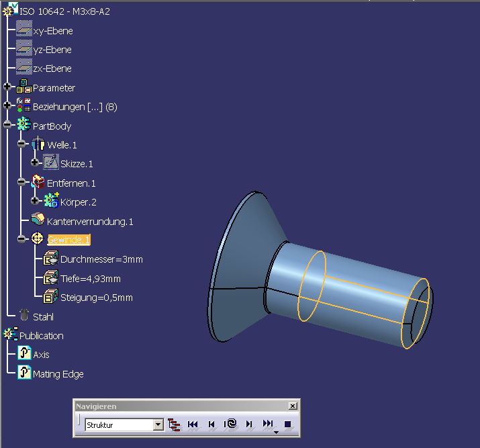The width and height of the screenshot is (480, 448).
Task: Click the structure tree icon in Navigieren toolbar
Action: pyautogui.click(x=174, y=424)
